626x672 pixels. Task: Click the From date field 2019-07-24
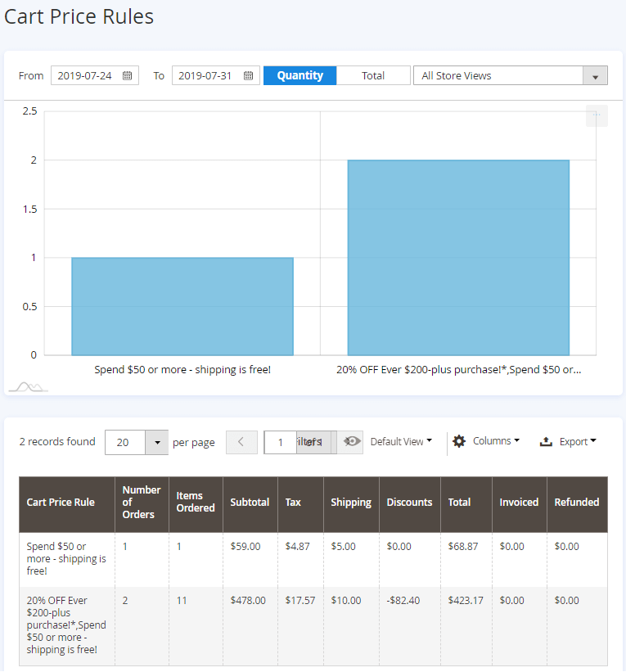click(95, 75)
